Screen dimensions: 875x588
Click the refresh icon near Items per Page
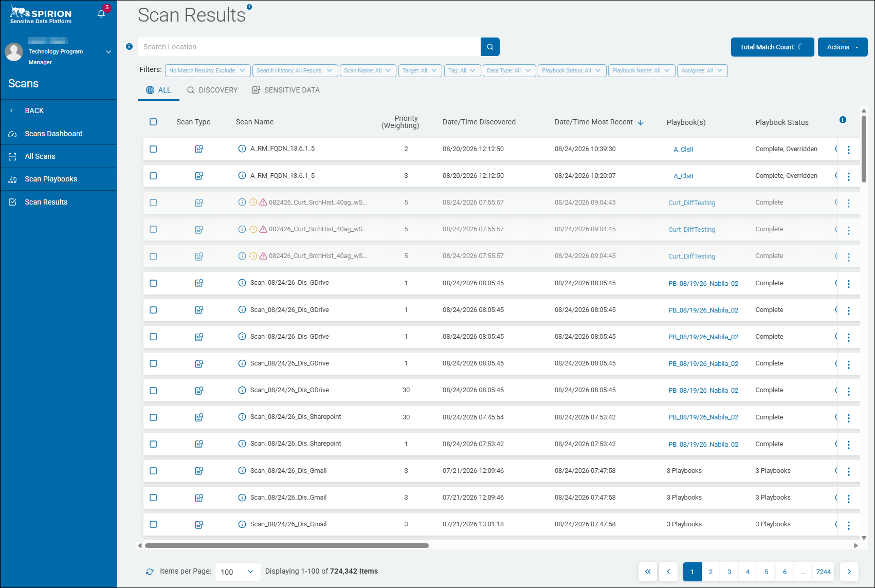[x=150, y=572]
